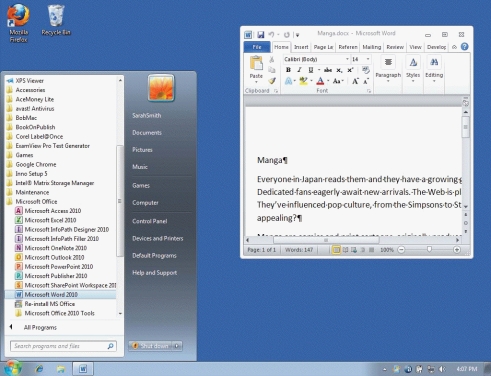The width and height of the screenshot is (491, 376).
Task: Switch to Draft view in the status bar
Action: (x=371, y=250)
